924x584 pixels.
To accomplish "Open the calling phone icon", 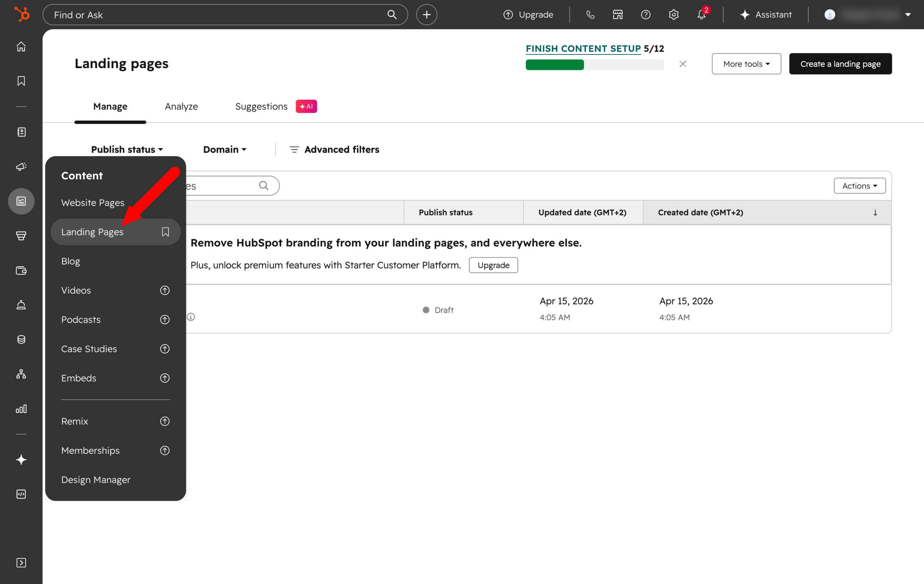I will click(x=590, y=14).
